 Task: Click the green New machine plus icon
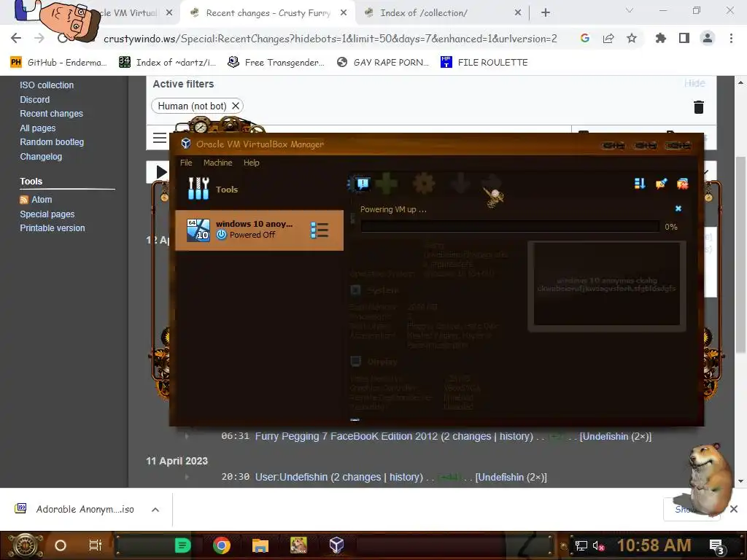pyautogui.click(x=387, y=183)
